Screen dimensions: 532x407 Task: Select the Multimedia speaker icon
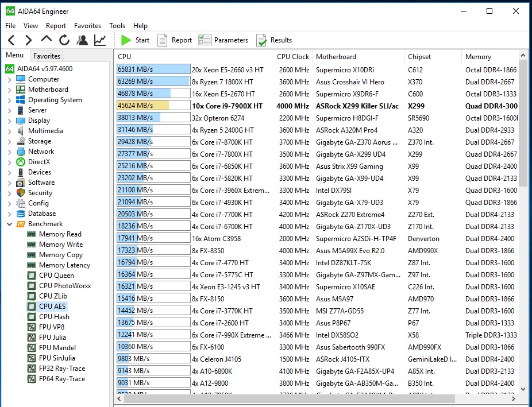click(21, 131)
